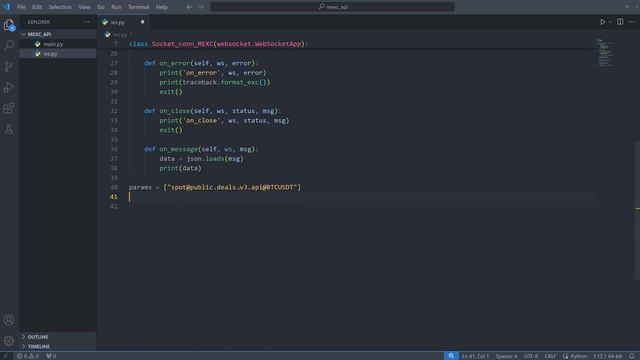Change line ending via CRLF
Screen dimensions: 640x360
point(550,356)
